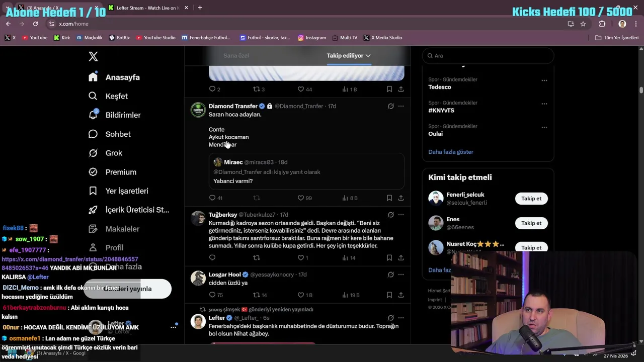644x362 pixels.
Task: Open Instagram bookmark in bookmarks bar
Action: pyautogui.click(x=311, y=38)
